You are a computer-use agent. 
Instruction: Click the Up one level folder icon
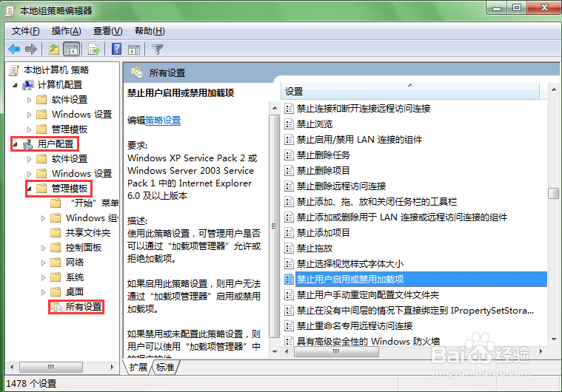point(54,49)
